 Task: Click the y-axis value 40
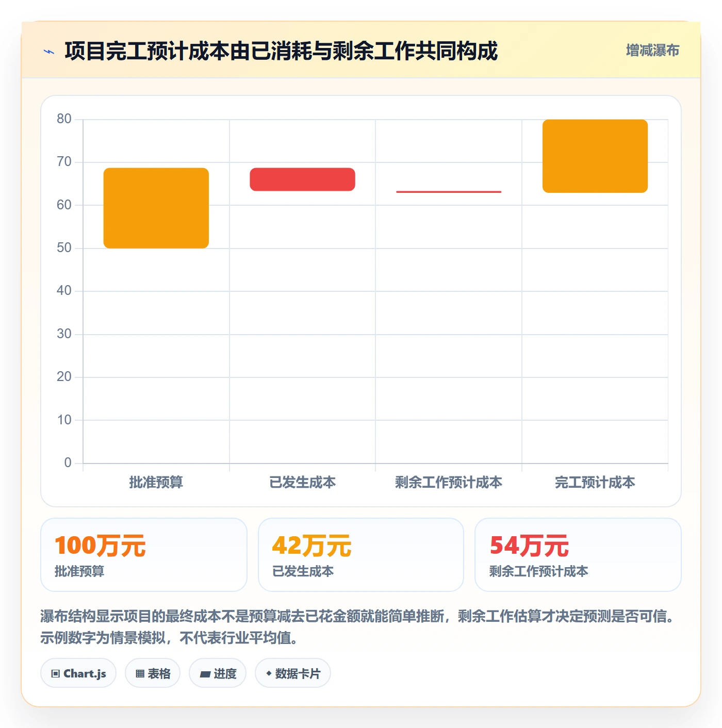[x=64, y=291]
